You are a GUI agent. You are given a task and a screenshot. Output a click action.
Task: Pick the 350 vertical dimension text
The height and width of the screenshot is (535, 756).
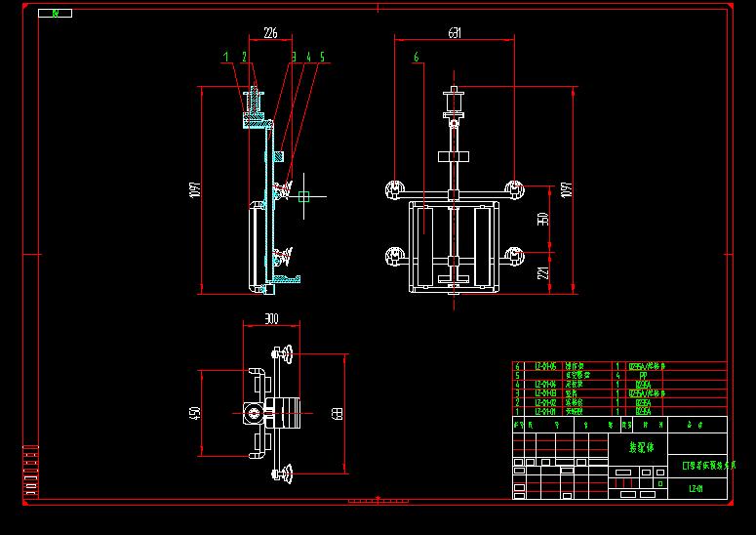coord(543,219)
